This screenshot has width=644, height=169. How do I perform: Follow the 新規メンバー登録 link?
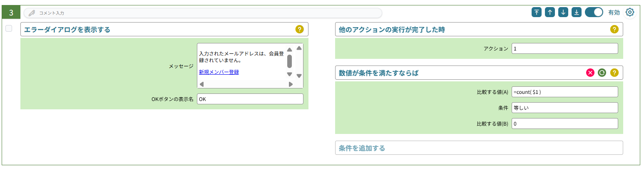[219, 72]
